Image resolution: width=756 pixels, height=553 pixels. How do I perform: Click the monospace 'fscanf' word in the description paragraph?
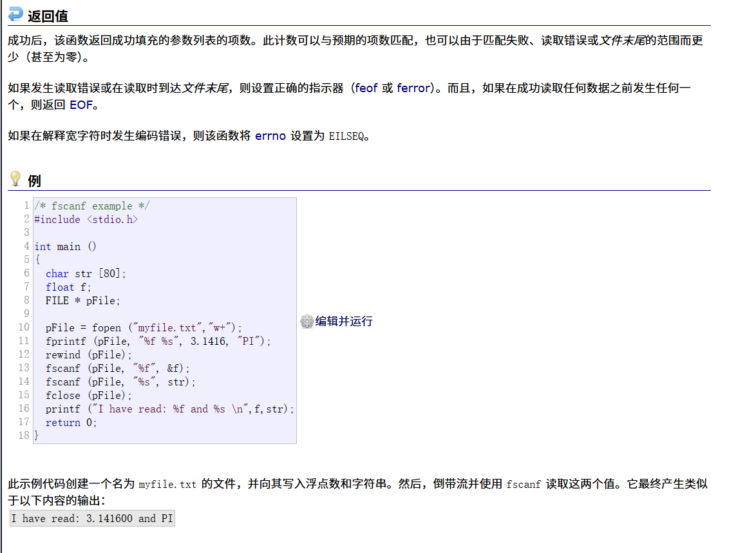(x=524, y=485)
